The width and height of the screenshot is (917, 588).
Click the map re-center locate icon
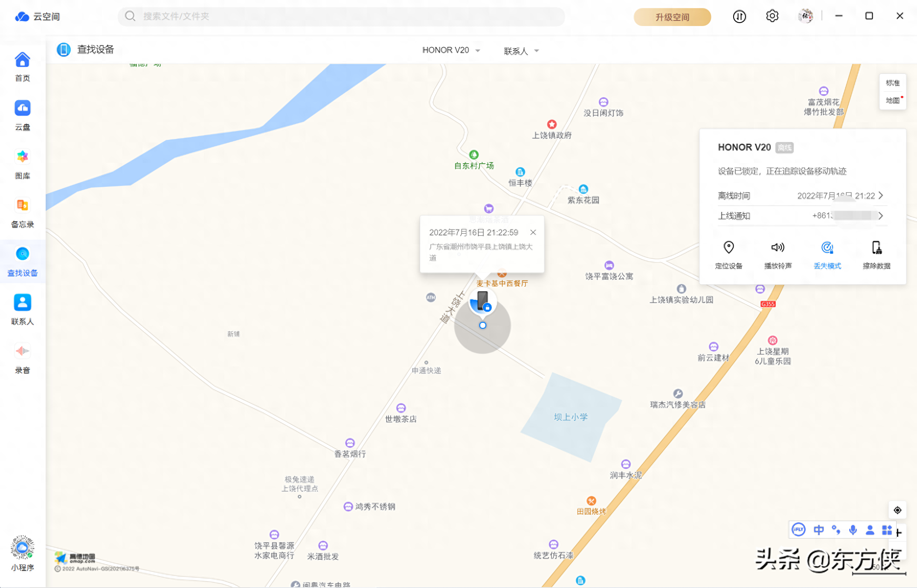[897, 510]
